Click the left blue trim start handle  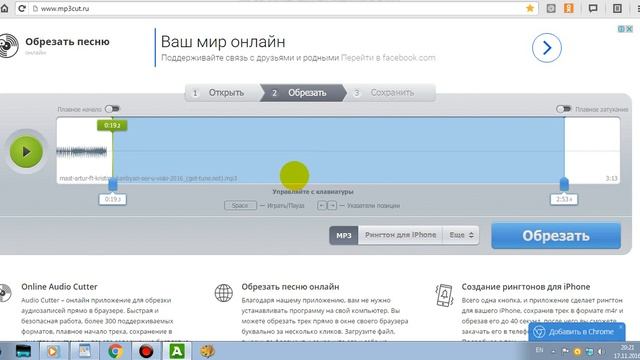pyautogui.click(x=113, y=185)
